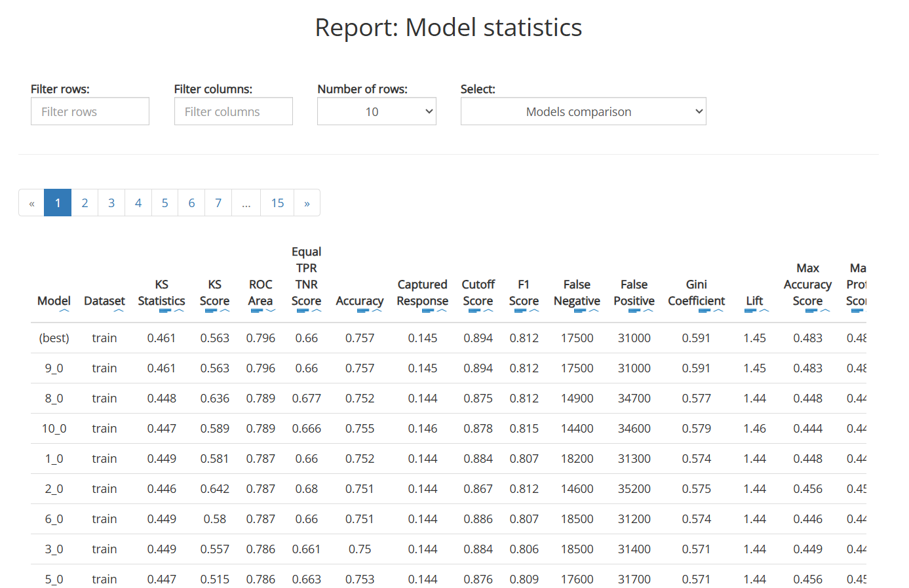
Task: Sort by Gini Coefficient using its chevron
Action: [x=718, y=311]
